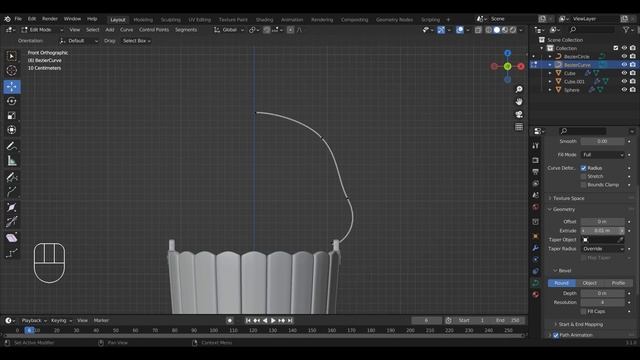Image resolution: width=640 pixels, height=360 pixels.
Task: Toggle the camera view icon
Action: coord(519,114)
